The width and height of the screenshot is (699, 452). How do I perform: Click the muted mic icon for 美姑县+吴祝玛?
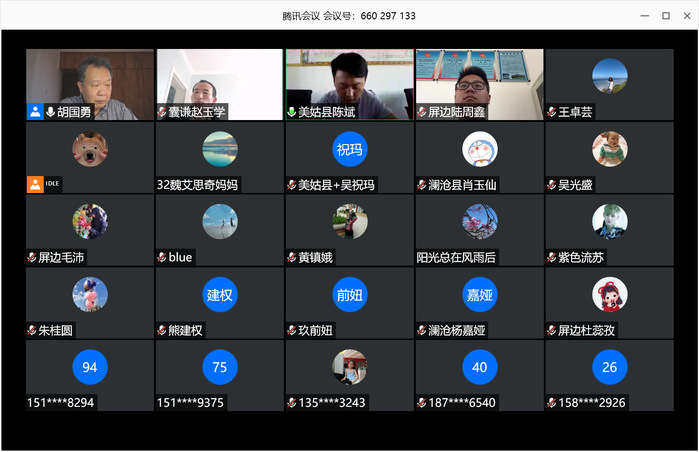(x=292, y=185)
